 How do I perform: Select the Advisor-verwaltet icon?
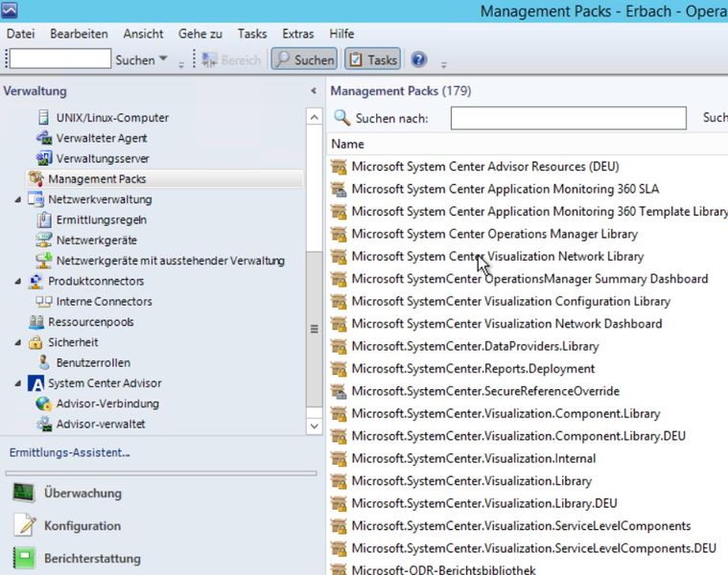coord(44,424)
